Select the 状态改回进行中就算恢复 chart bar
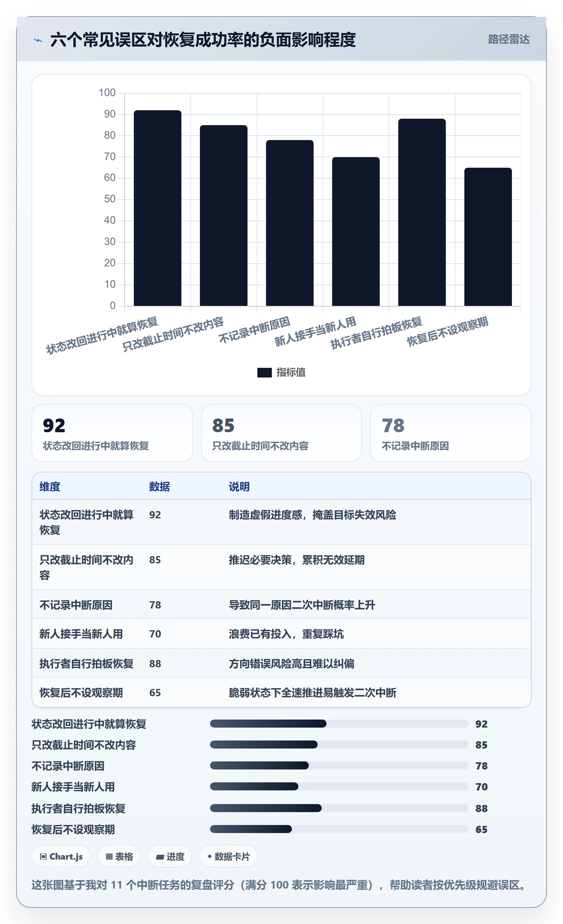Image resolution: width=563 pixels, height=924 pixels. [158, 208]
